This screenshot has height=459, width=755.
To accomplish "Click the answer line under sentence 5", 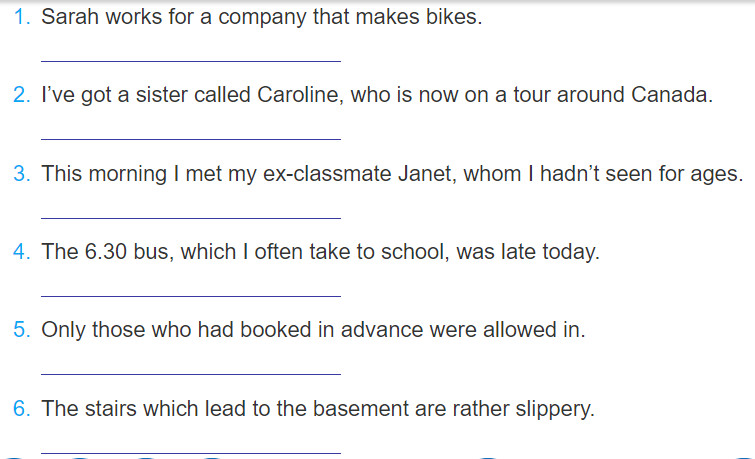I will 191,374.
